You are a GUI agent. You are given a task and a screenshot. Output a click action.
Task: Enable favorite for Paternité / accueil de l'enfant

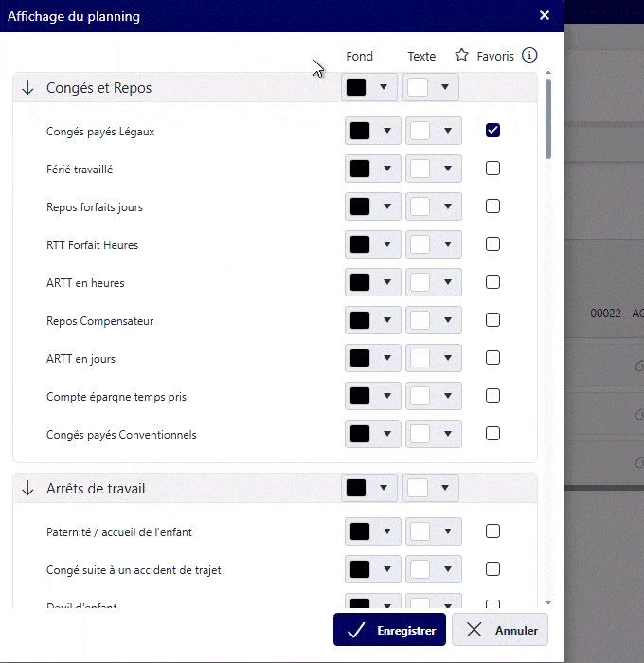click(x=492, y=531)
